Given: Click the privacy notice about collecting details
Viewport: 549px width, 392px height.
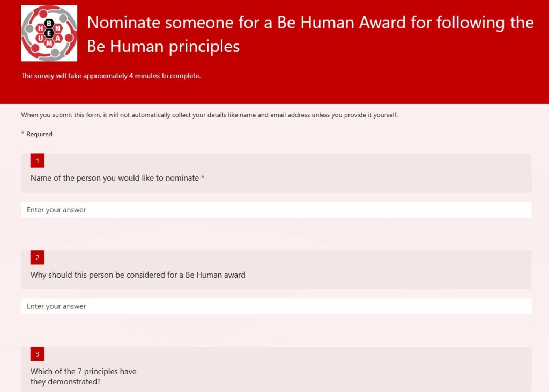Looking at the screenshot, I should 209,115.
